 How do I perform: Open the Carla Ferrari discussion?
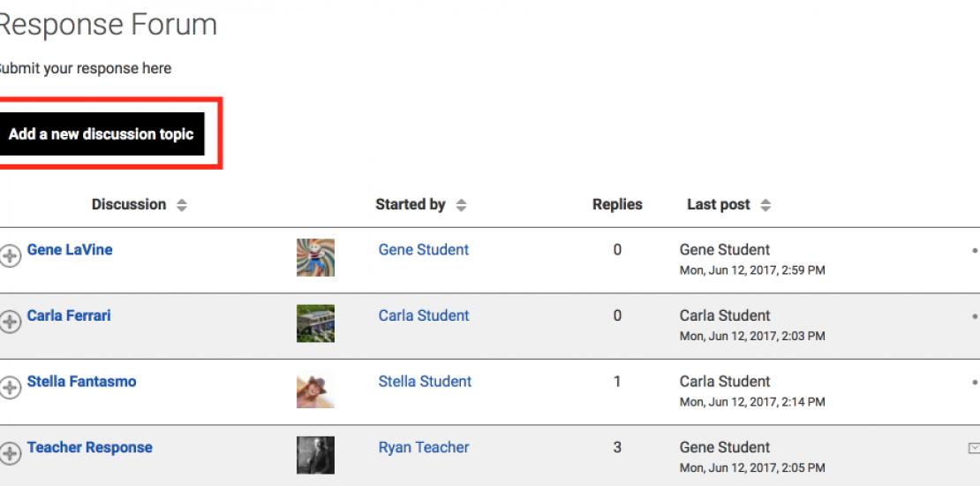pos(69,315)
